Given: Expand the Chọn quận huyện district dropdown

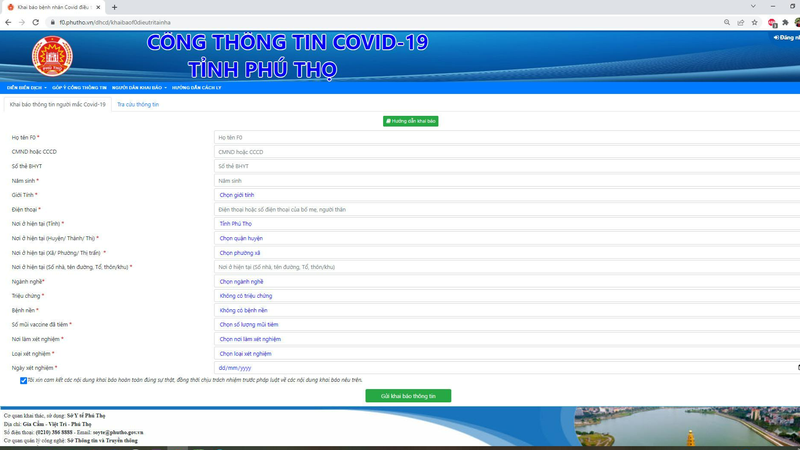Looking at the screenshot, I should coord(506,239).
